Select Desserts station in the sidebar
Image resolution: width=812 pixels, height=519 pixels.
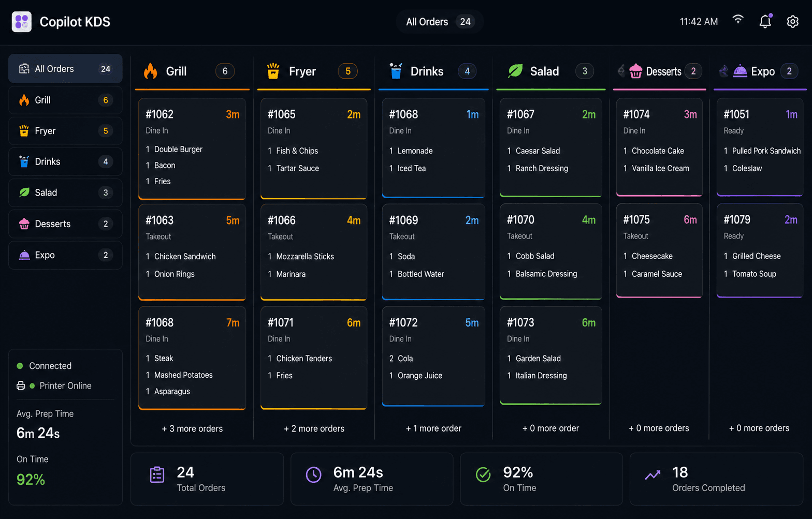pyautogui.click(x=65, y=224)
